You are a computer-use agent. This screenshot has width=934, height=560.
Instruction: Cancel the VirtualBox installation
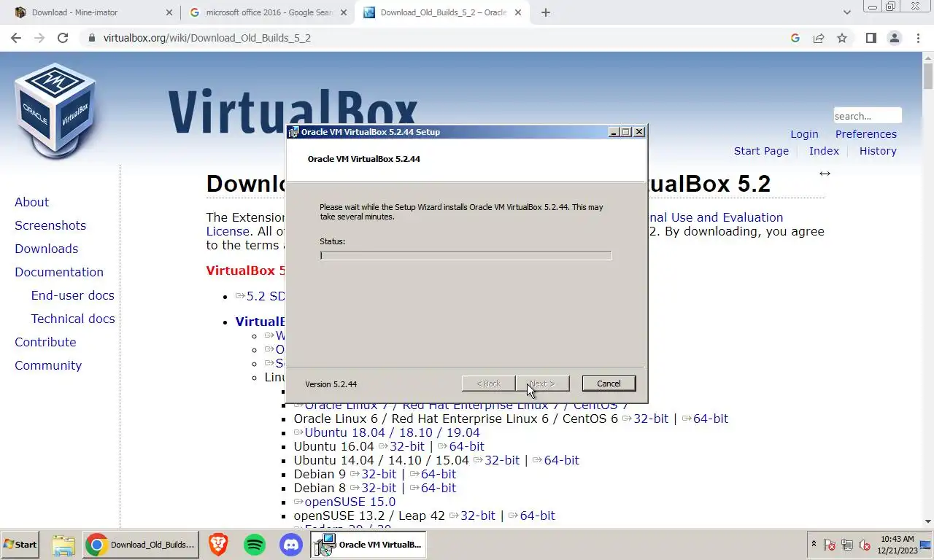click(609, 384)
